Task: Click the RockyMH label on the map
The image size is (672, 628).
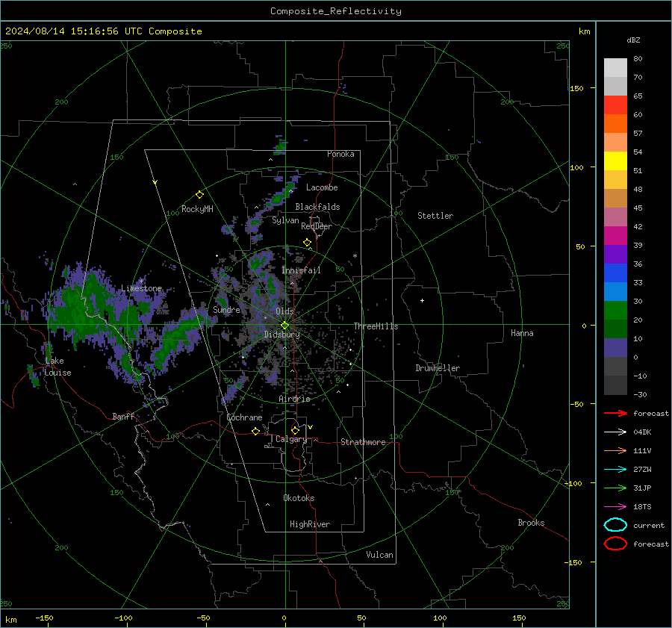Action: click(x=197, y=209)
